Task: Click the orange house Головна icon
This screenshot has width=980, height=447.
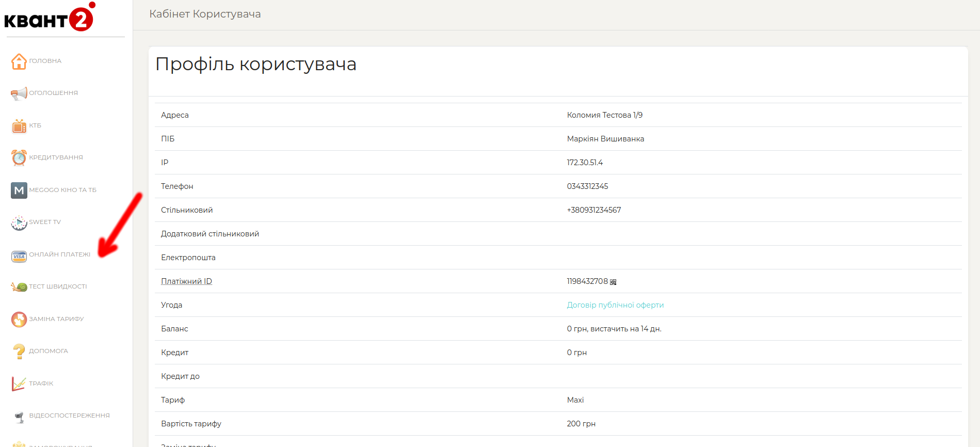Action: coord(19,61)
